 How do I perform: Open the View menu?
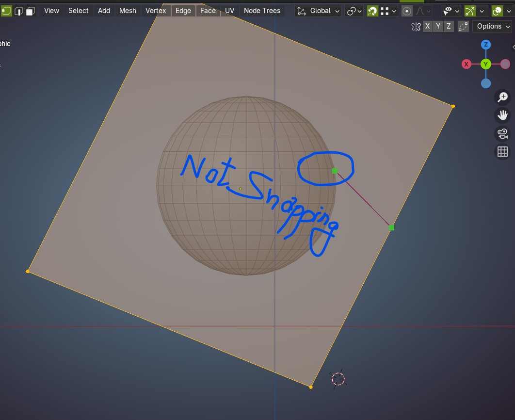point(51,11)
